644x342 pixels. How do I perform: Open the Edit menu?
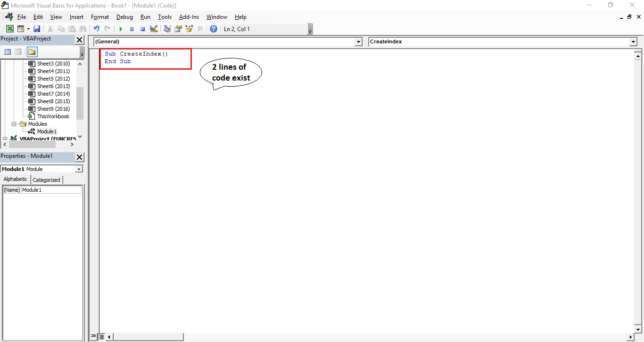(x=38, y=17)
